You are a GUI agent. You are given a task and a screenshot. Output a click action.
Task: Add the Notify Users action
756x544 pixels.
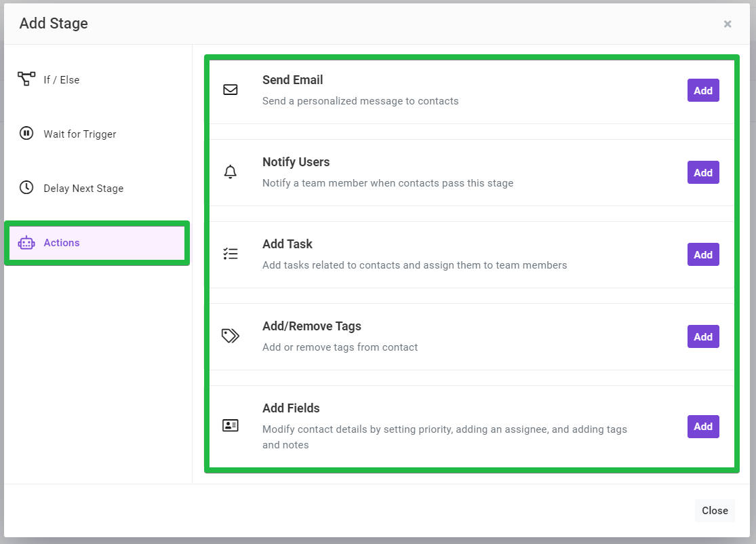pyautogui.click(x=703, y=172)
